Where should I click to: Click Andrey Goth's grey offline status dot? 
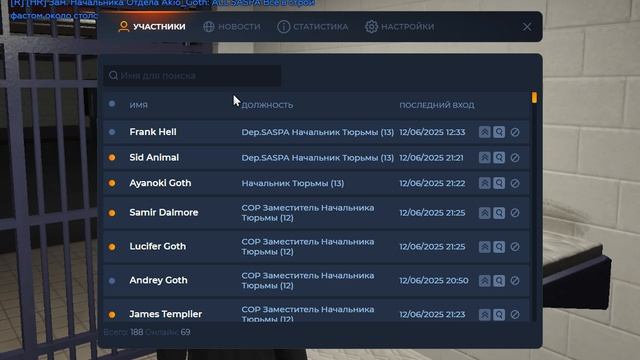coord(112,281)
